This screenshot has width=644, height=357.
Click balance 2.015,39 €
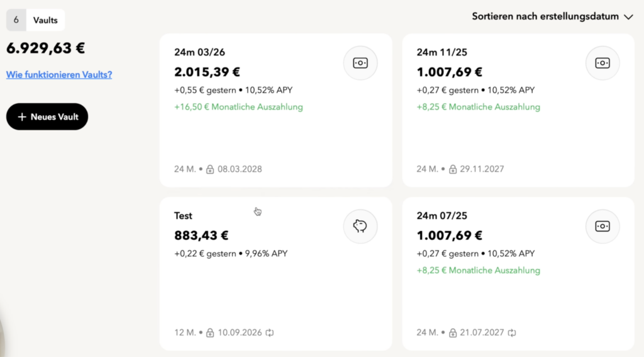pos(207,72)
